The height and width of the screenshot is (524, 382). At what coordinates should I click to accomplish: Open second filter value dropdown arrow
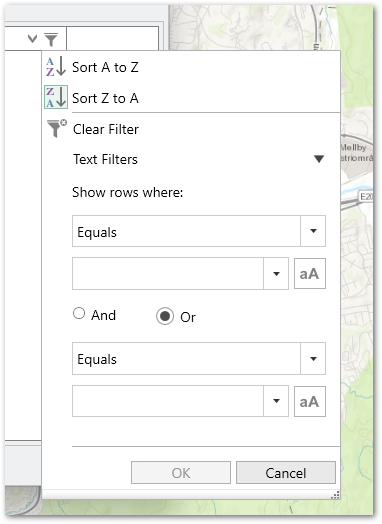[x=276, y=401]
